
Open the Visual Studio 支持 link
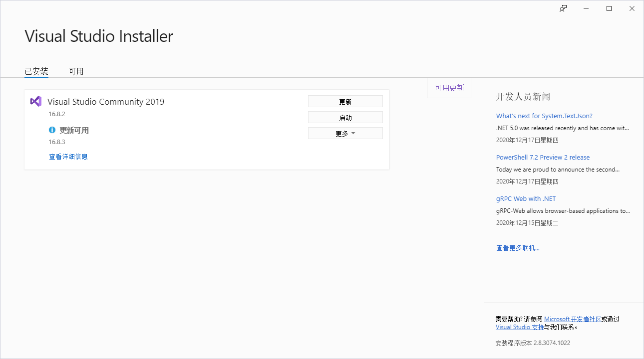click(x=520, y=327)
